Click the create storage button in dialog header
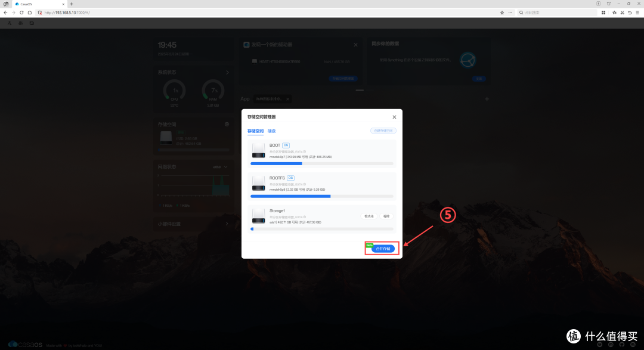 point(383,131)
